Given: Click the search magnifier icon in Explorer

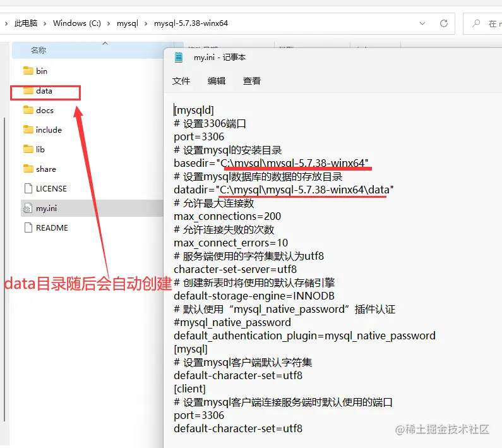Looking at the screenshot, I should coord(476,23).
